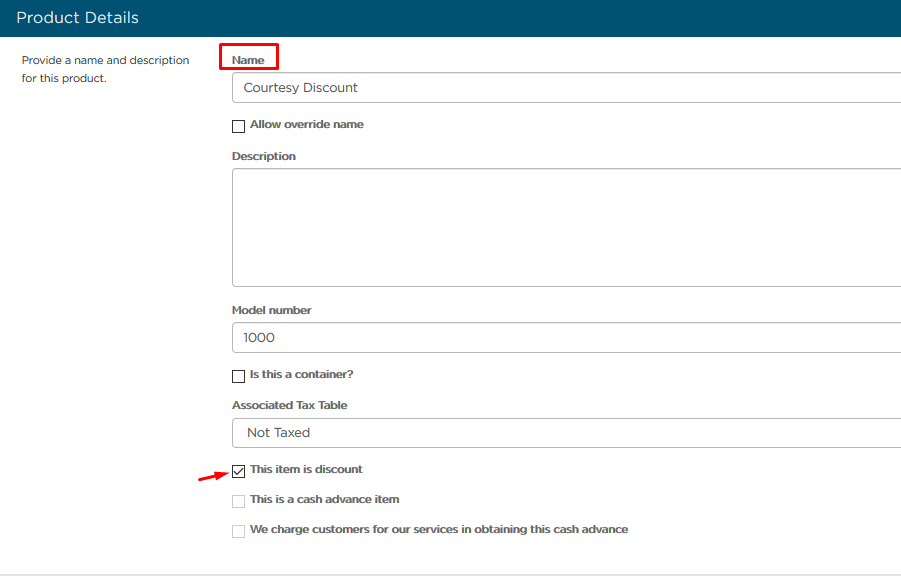Click the Model number label
The width and height of the screenshot is (901, 576).
(272, 310)
